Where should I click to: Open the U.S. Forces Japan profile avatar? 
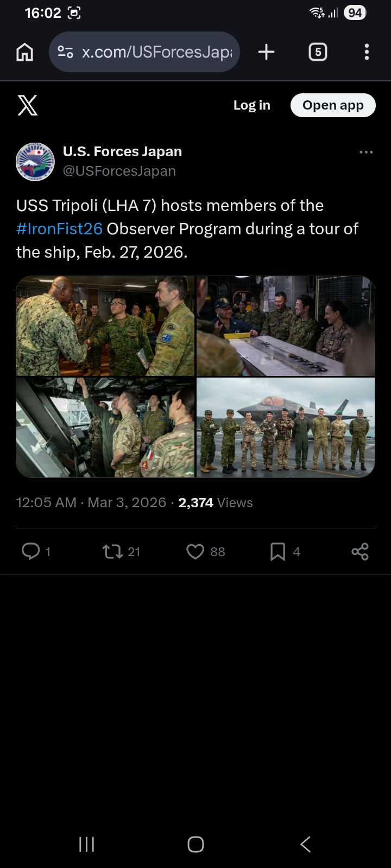tap(35, 162)
